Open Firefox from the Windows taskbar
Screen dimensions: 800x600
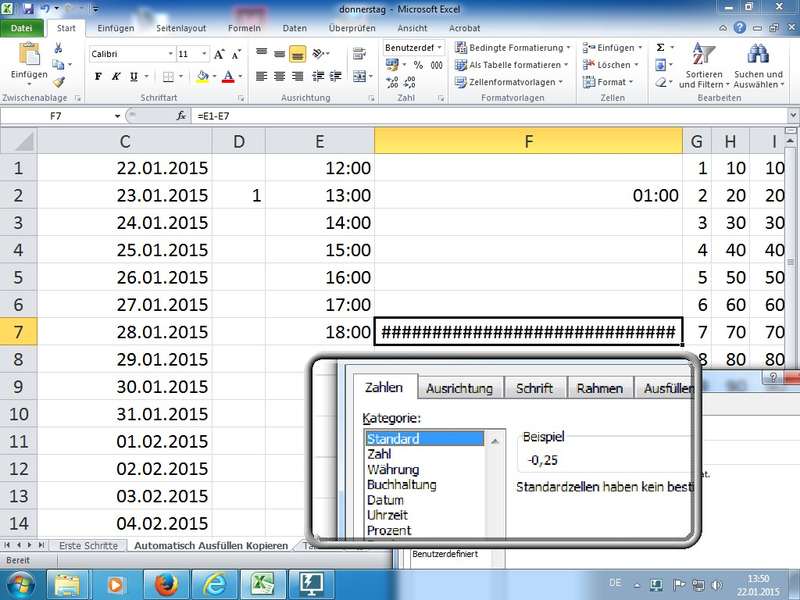166,585
